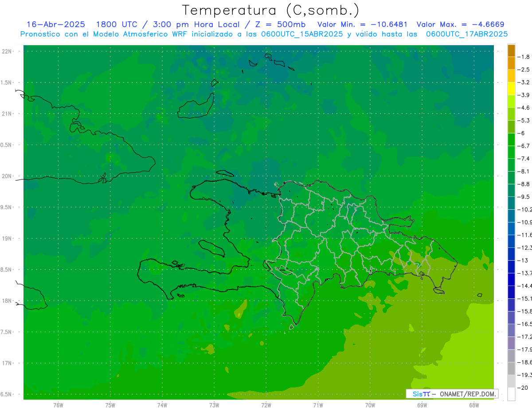Click the '71W' longitude label
The width and height of the screenshot is (532, 411).
point(318,405)
